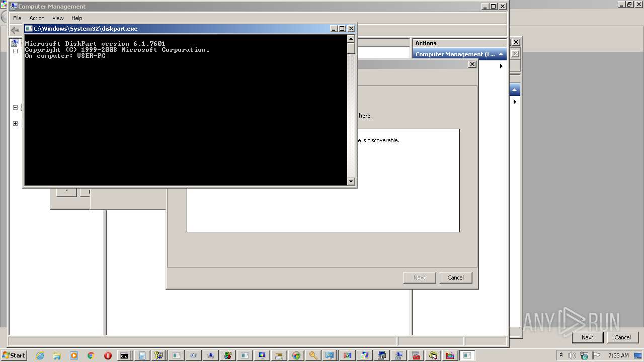The width and height of the screenshot is (644, 362).
Task: Collapse the second minus tree node
Action: (x=15, y=107)
